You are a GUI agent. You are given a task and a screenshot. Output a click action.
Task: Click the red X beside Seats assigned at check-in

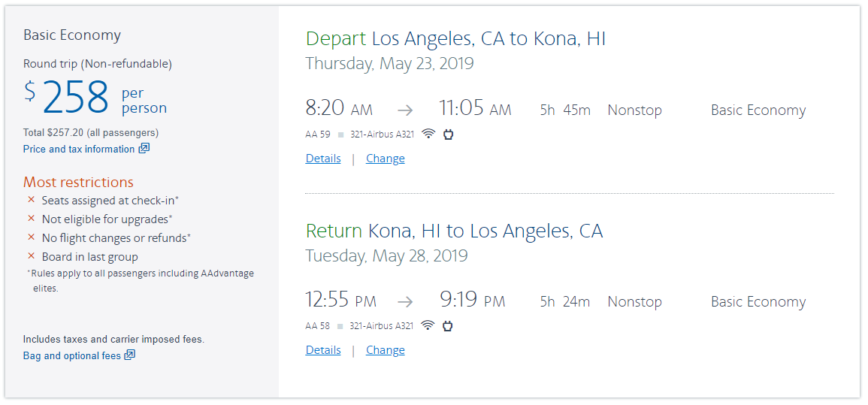[x=31, y=200]
